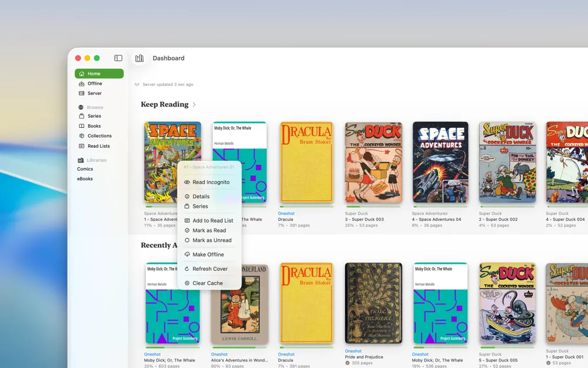Choose Read Incognito from the context menu
Image resolution: width=588 pixels, height=368 pixels.
pyautogui.click(x=209, y=182)
